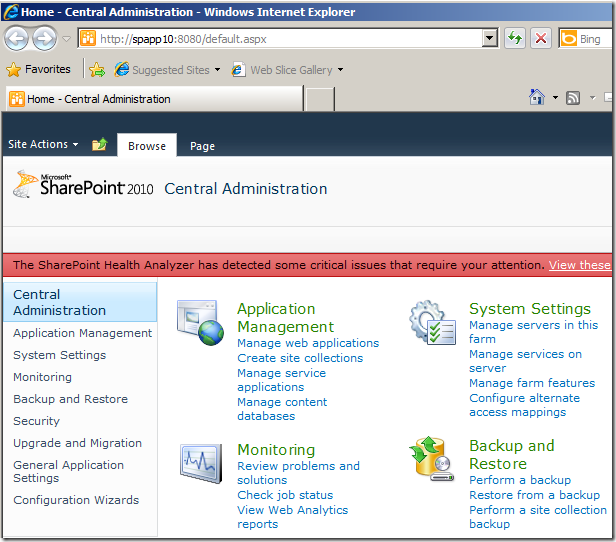The height and width of the screenshot is (542, 616).
Task: Select the Browse ribbon tab
Action: coord(147,146)
